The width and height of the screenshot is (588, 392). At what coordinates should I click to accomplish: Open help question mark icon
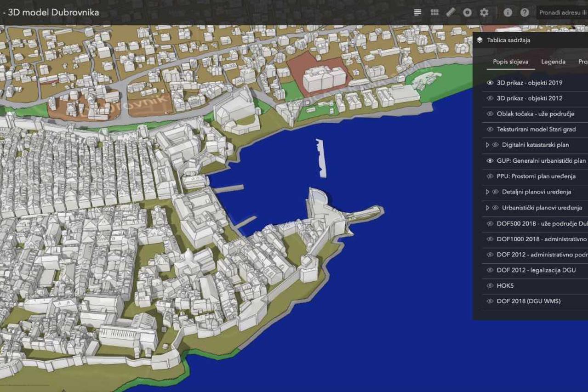(525, 12)
